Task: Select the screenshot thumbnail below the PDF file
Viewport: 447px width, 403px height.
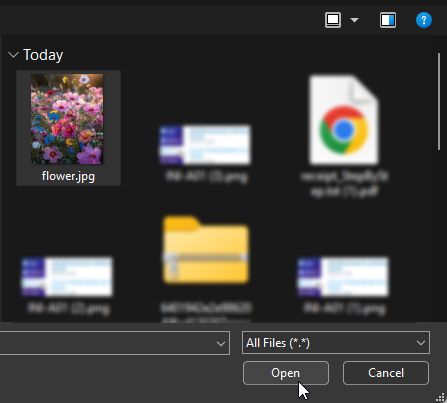Action: pos(343,276)
